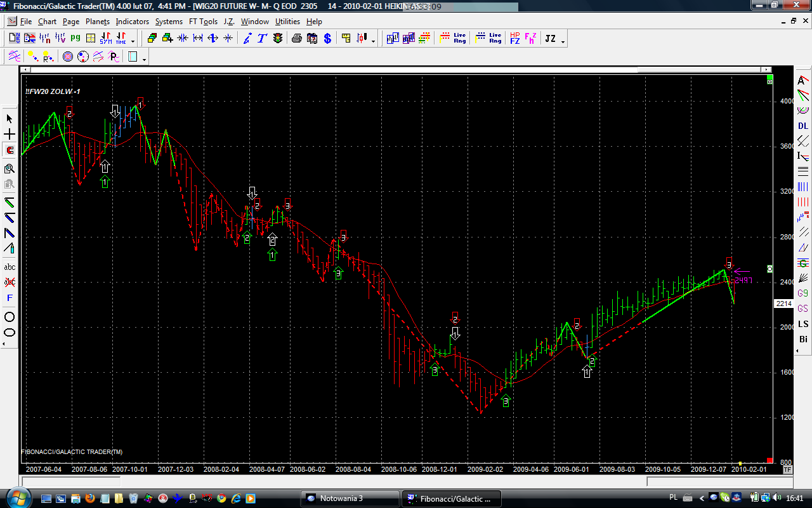Open the SYM symbol tool
Screen dimensions: 812x508
pyautogui.click(x=105, y=39)
